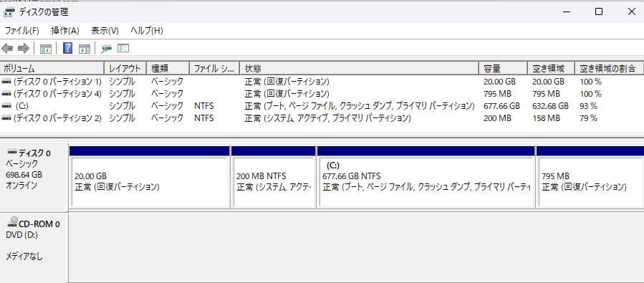This screenshot has height=283, width=644.
Task: Click the Back arrow toolbar icon
Action: (x=7, y=49)
